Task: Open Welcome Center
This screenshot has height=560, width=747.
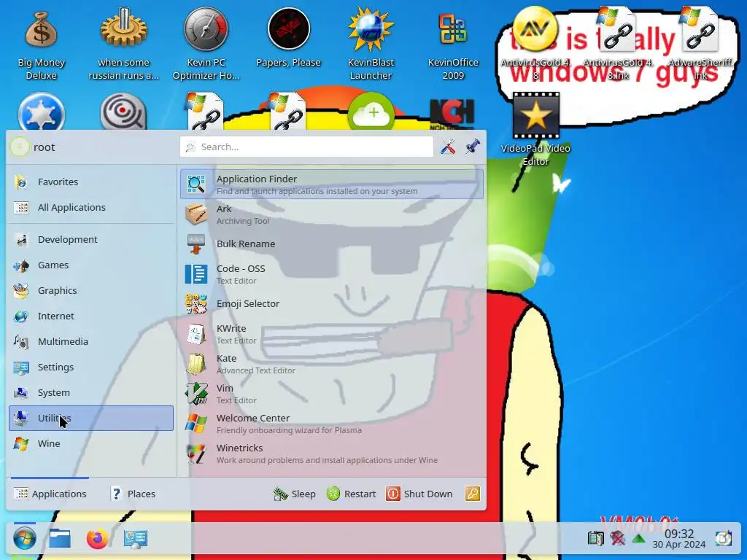Action: coord(332,424)
